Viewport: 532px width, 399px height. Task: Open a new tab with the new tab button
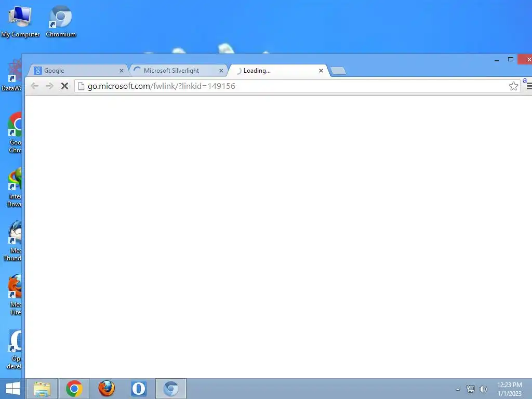click(338, 71)
